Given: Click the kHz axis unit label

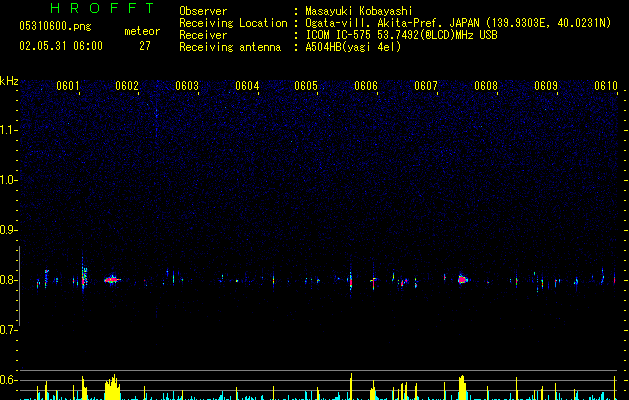Looking at the screenshot, I should pyautogui.click(x=9, y=81).
